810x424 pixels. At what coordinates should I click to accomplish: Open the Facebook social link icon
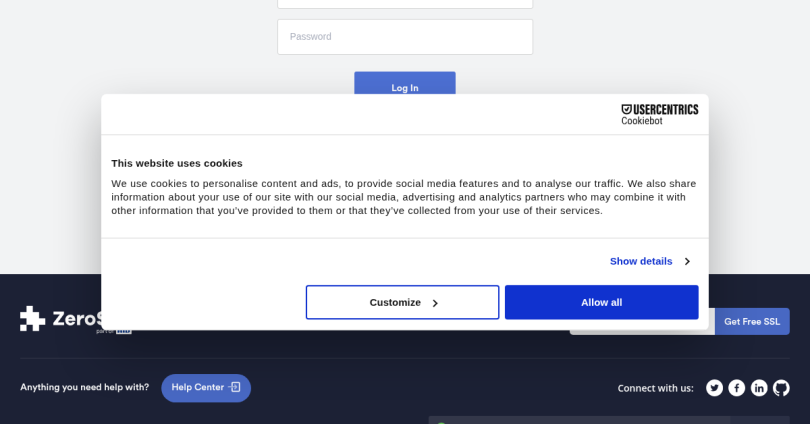(736, 388)
